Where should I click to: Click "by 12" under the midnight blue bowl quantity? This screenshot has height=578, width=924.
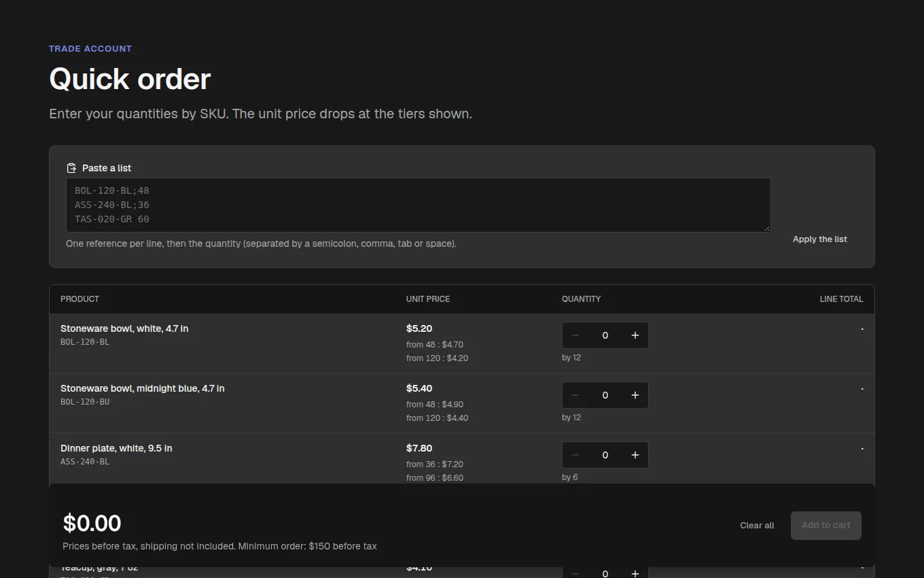pos(571,418)
